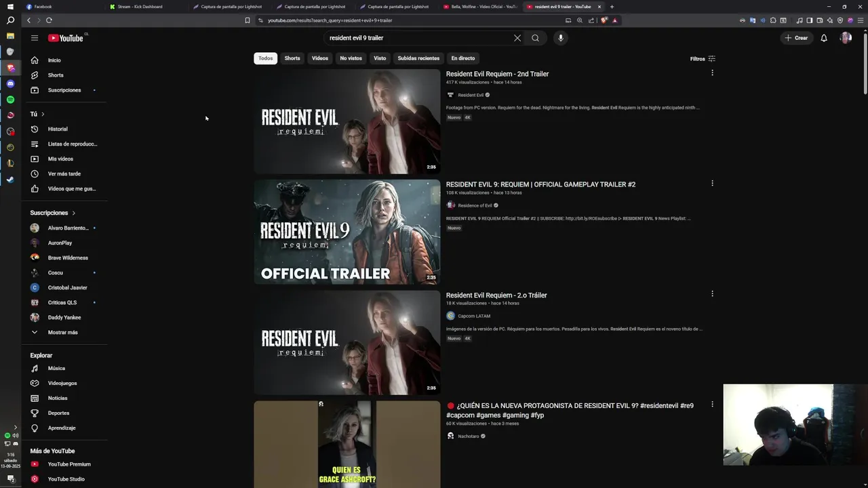Open Capcom LATAM channel link
The image size is (868, 488).
click(x=474, y=316)
